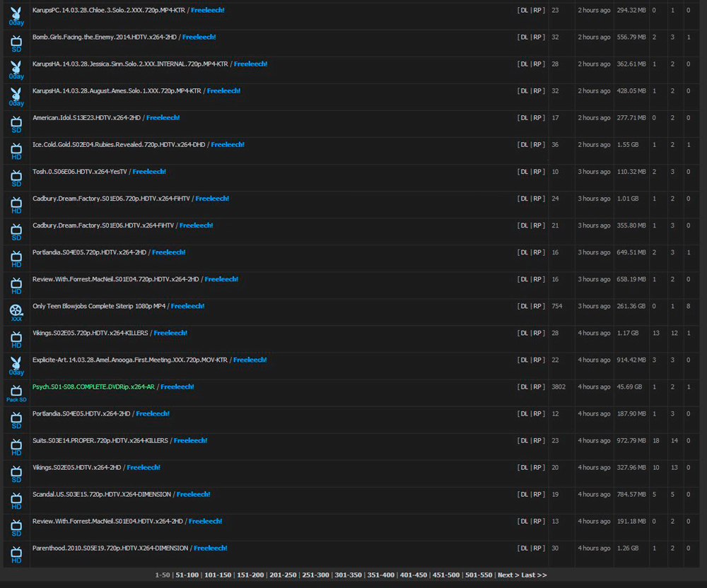Screen dimensions: 707x588
Task: Click DL on Suits.S03E14.PROPER row
Action: [x=524, y=441]
